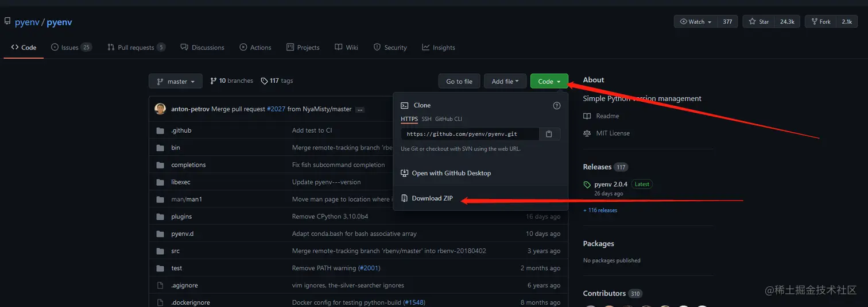Select the HTTPS clone tab
868x307 pixels.
[x=409, y=119]
